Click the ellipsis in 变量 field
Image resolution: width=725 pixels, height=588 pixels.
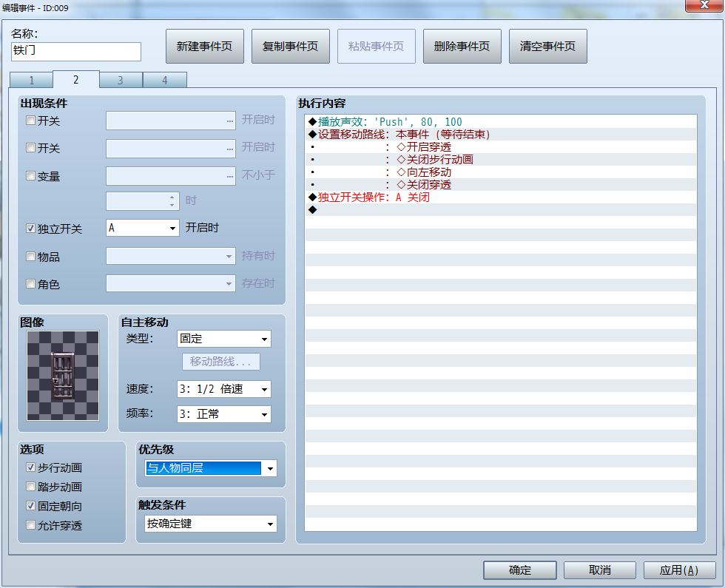(x=230, y=177)
